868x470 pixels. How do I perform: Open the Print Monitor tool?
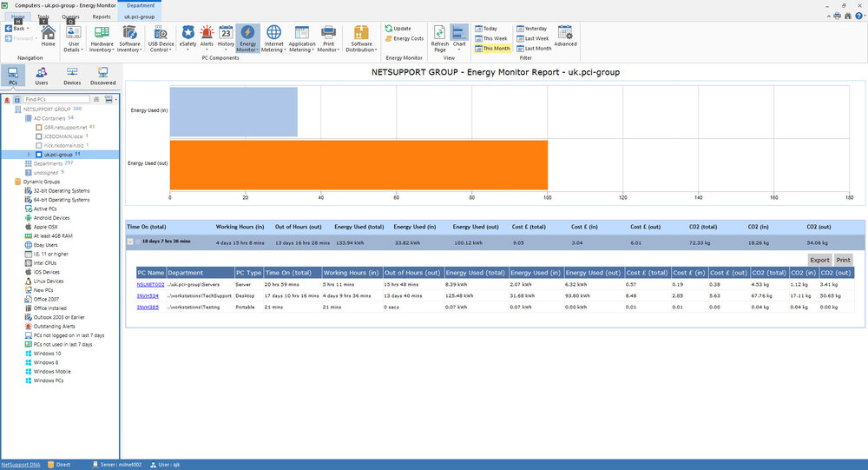328,39
